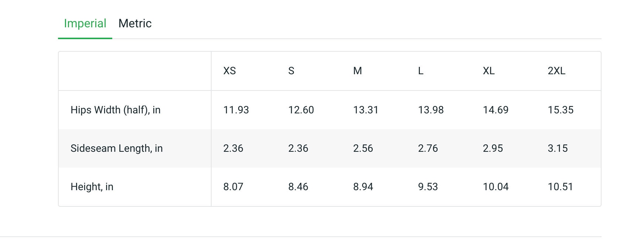Select the Imperial tab
This screenshot has width=644, height=243.
[85, 24]
